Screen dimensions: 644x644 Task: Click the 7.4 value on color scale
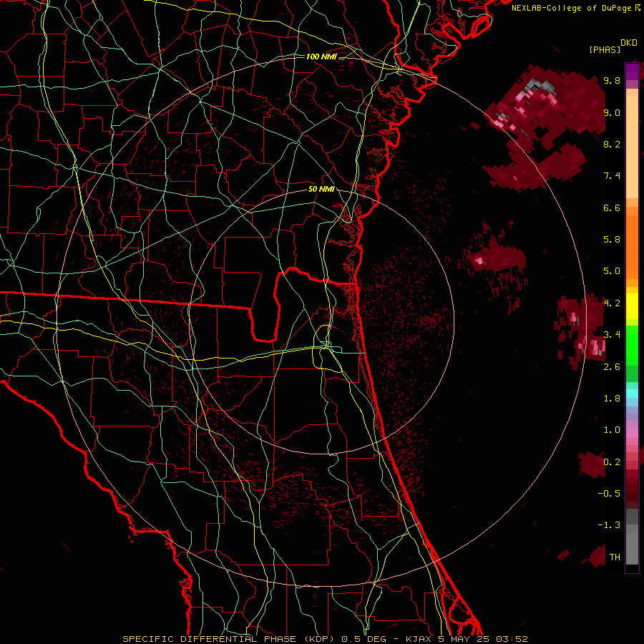[x=612, y=176]
